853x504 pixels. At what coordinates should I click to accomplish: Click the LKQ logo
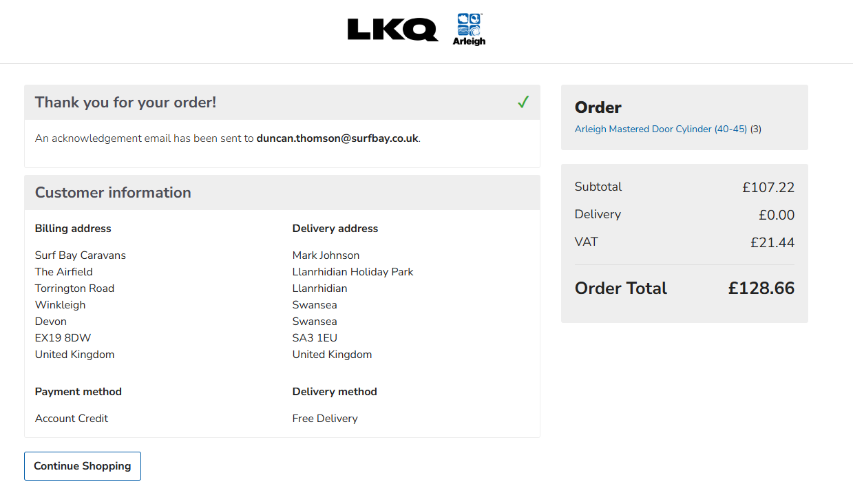pyautogui.click(x=392, y=30)
